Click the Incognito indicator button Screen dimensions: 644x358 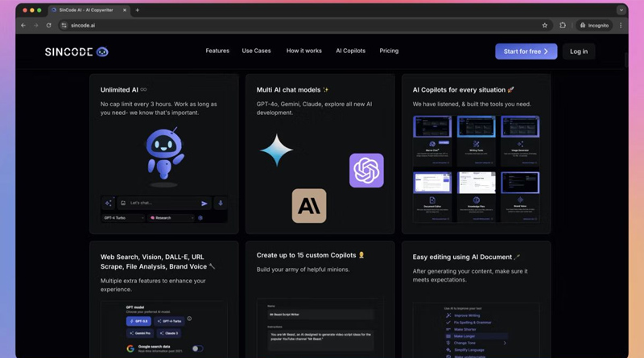click(x=594, y=26)
